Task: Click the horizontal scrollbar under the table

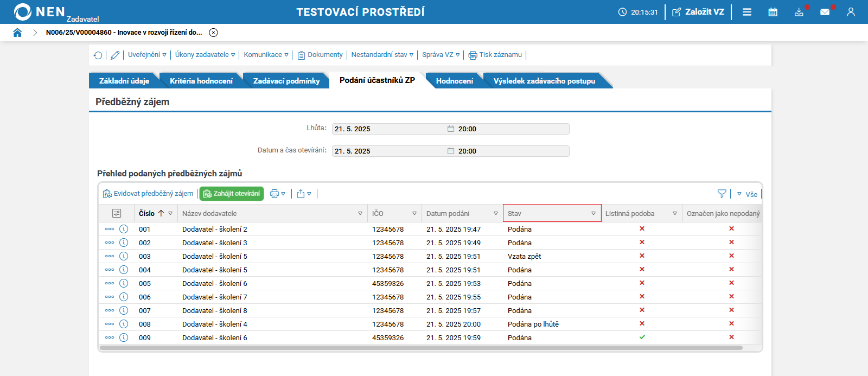Action: tap(421, 348)
